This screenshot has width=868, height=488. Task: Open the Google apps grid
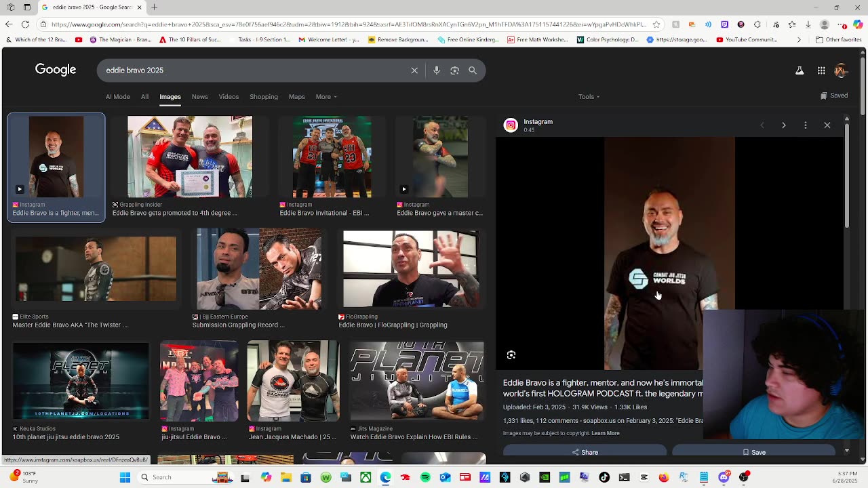[x=821, y=70]
